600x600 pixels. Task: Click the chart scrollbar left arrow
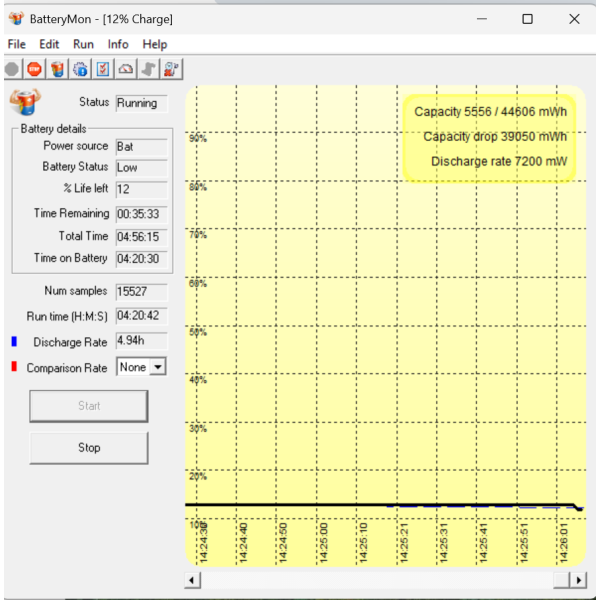(x=192, y=580)
